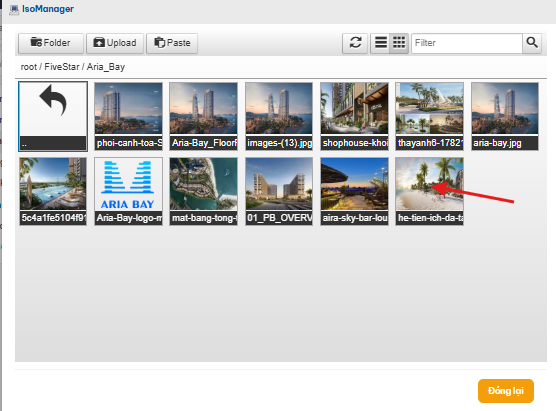Click the IsoManager title icon

(x=14, y=10)
